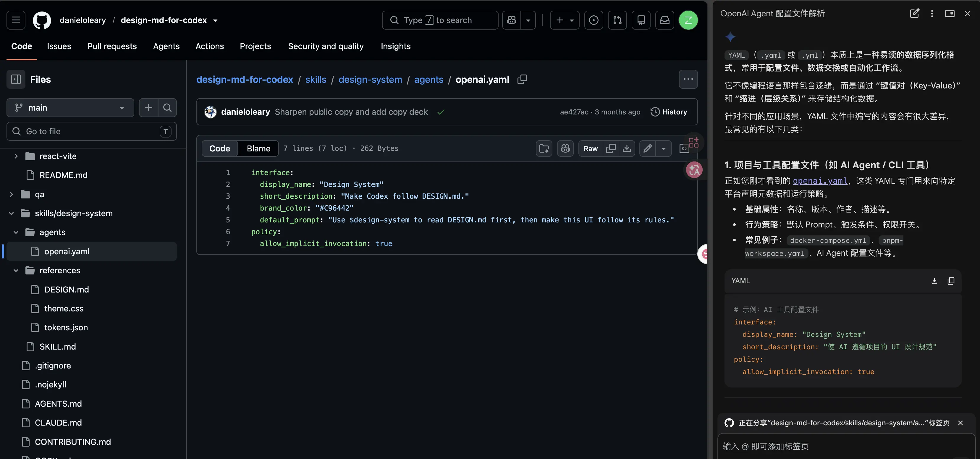Open the Raw file view
Image resolution: width=980 pixels, height=459 pixels.
pos(591,148)
